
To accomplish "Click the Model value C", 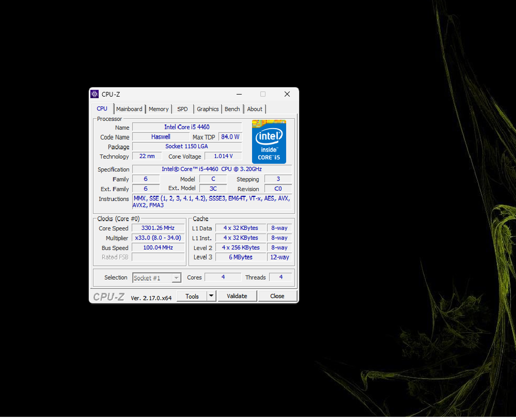I will coord(213,179).
